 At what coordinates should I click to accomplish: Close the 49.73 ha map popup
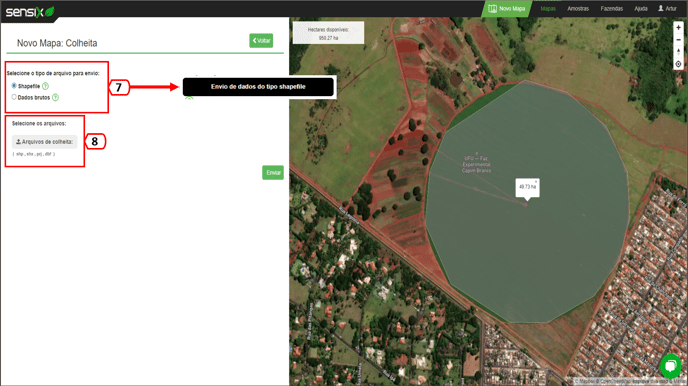[x=536, y=181]
